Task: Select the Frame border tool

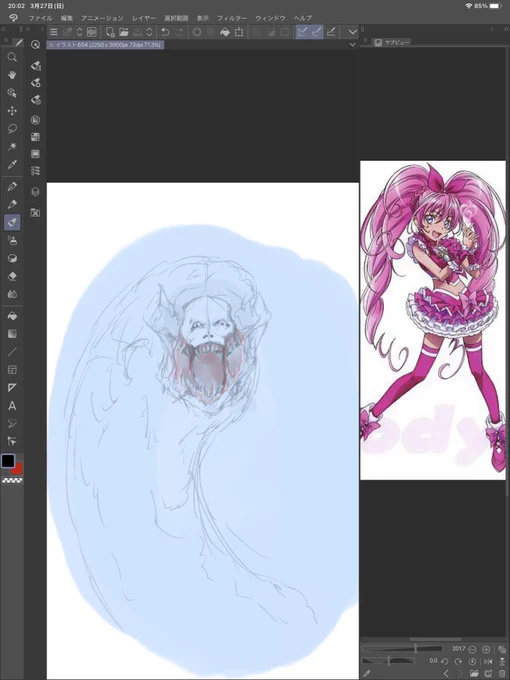Action: [x=12, y=370]
